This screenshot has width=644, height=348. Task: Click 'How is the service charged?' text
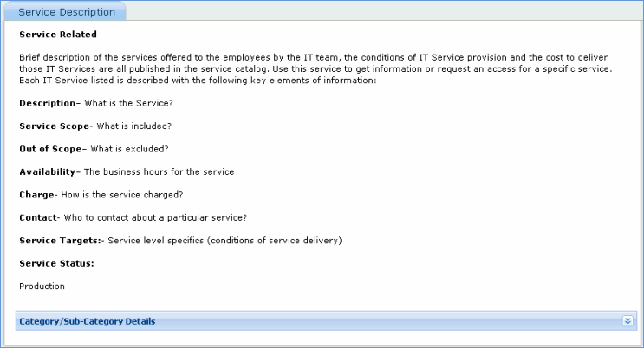click(x=133, y=194)
